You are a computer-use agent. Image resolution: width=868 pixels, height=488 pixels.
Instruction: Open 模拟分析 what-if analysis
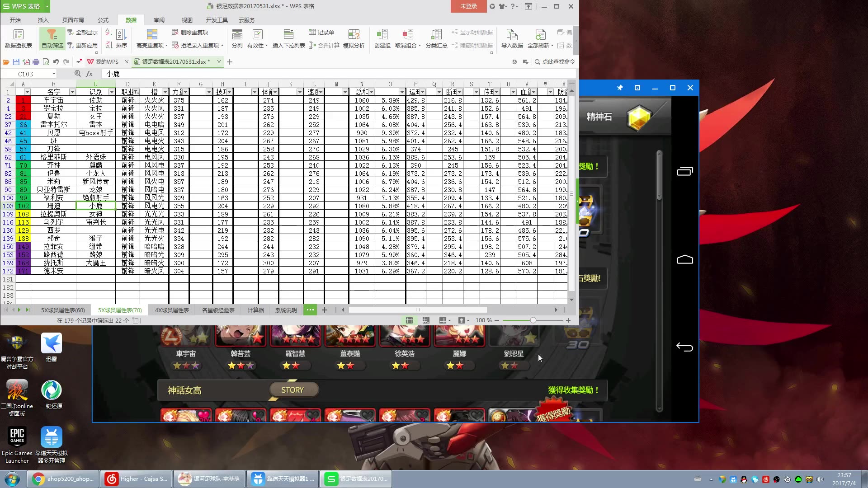point(354,38)
